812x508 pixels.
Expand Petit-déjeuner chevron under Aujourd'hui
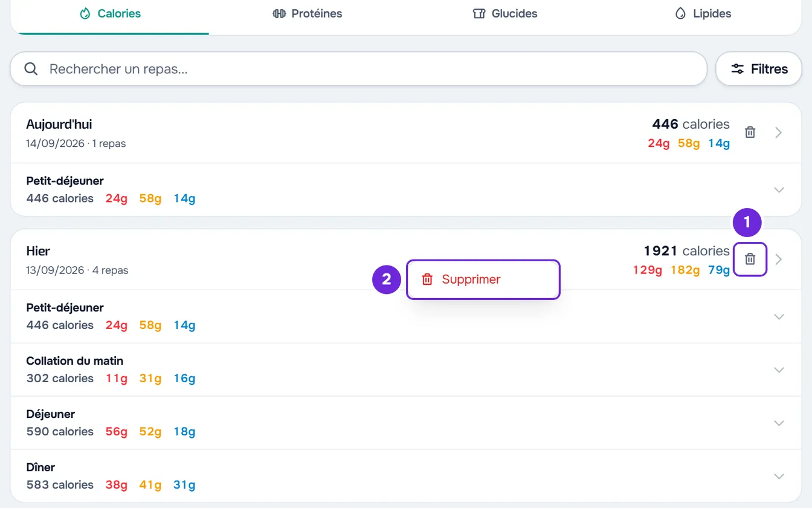tap(779, 190)
